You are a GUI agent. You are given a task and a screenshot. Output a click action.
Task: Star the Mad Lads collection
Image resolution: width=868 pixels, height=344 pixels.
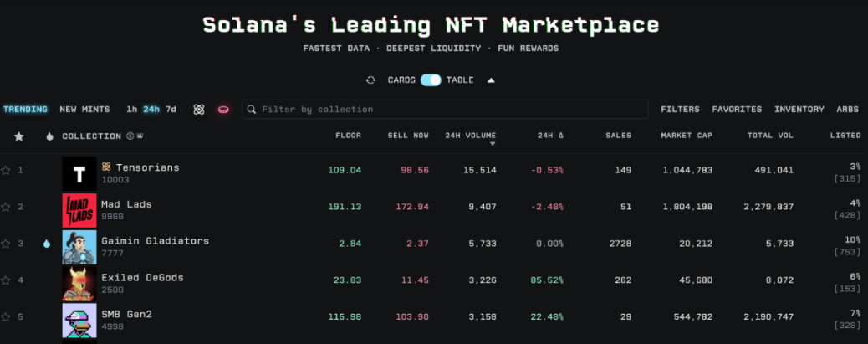[6, 207]
